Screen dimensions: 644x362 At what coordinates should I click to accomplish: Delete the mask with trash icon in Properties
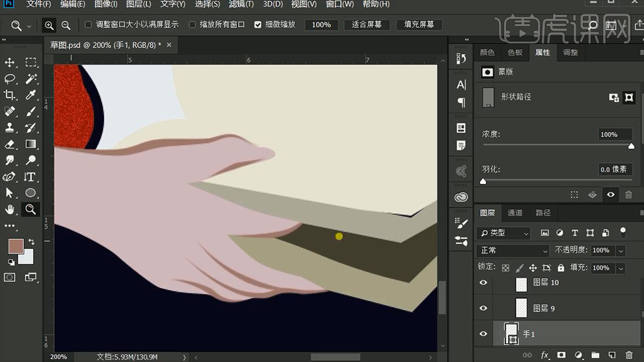628,194
